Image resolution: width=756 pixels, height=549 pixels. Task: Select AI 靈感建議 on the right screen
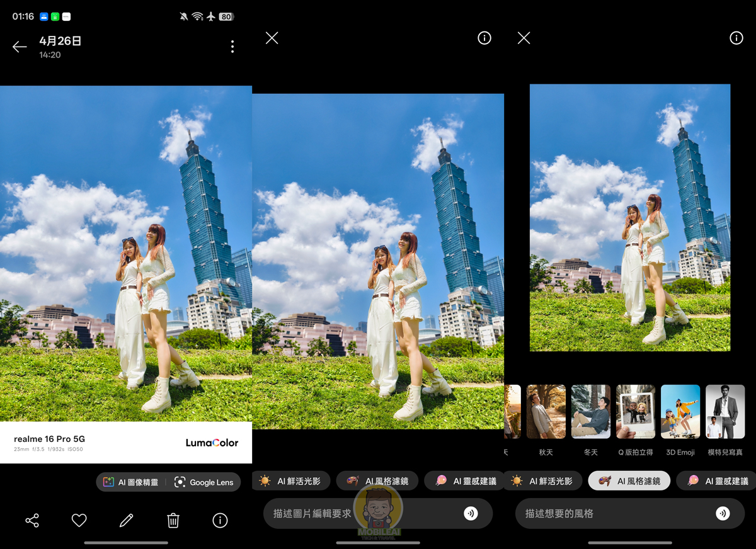tap(716, 481)
